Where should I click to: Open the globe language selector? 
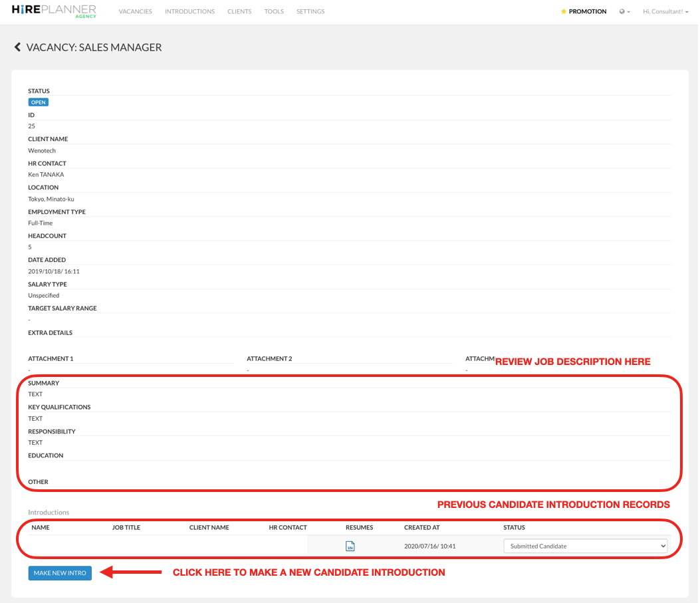click(624, 11)
